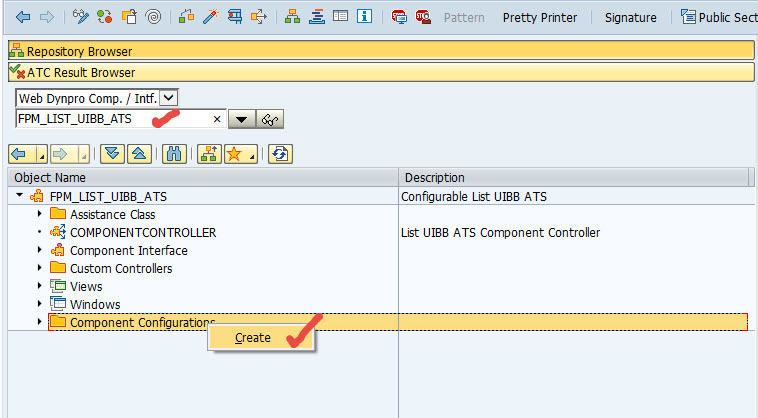Viewport: 758px width, 418px height.
Task: Click the blue Help info icon
Action: coord(364,17)
